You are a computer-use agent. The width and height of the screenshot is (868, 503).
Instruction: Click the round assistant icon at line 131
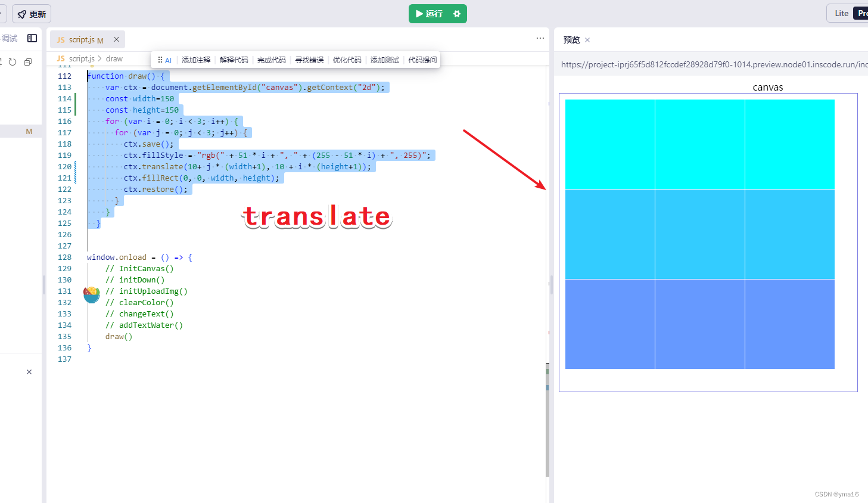[x=92, y=294]
